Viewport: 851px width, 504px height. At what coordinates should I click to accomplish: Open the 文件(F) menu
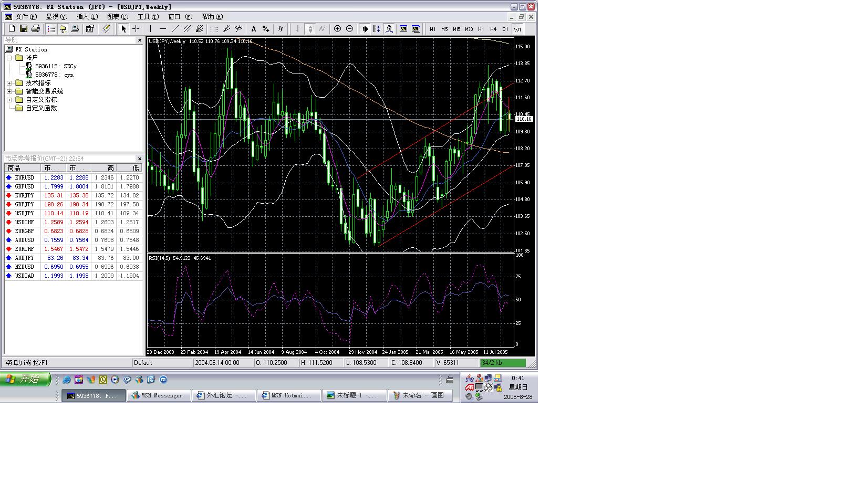point(26,17)
